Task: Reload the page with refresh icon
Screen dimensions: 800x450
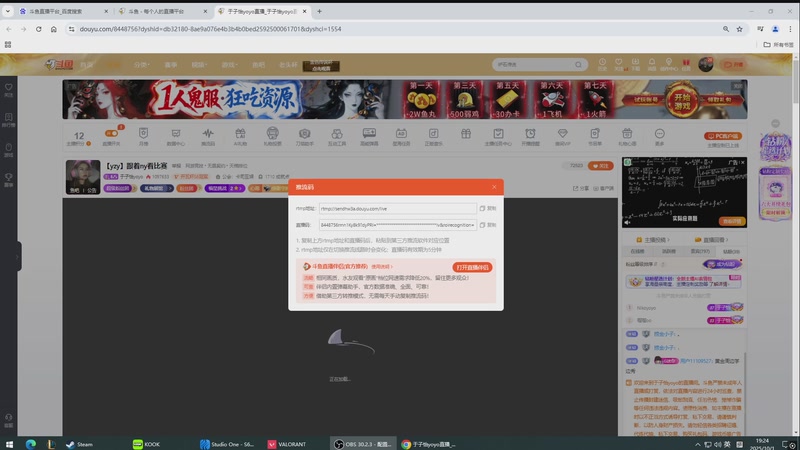Action: point(38,29)
